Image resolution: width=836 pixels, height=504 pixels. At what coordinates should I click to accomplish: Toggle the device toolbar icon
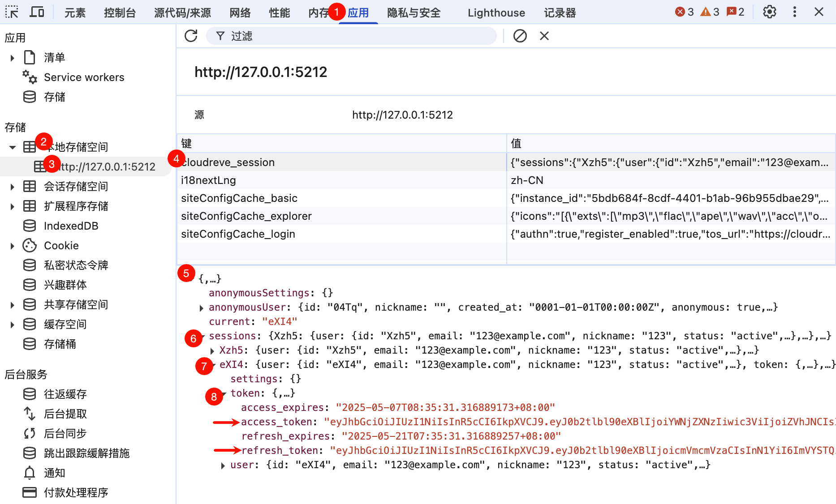click(x=37, y=12)
